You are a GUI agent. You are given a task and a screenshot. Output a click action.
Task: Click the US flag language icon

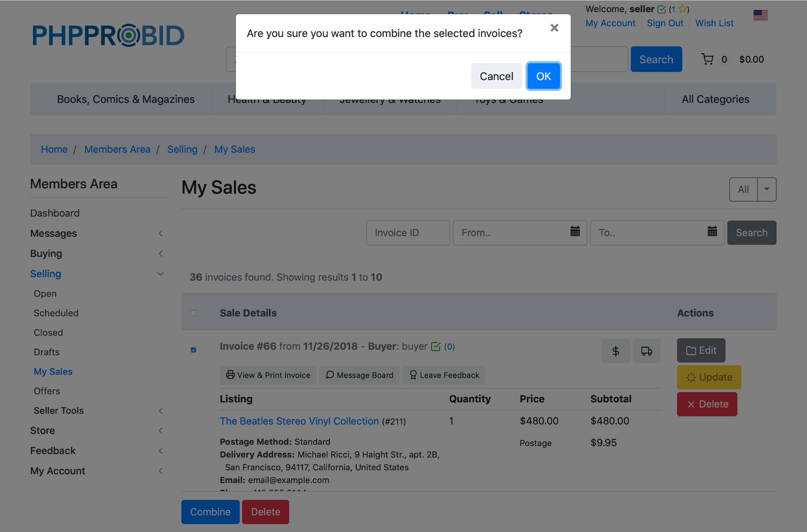[760, 15]
